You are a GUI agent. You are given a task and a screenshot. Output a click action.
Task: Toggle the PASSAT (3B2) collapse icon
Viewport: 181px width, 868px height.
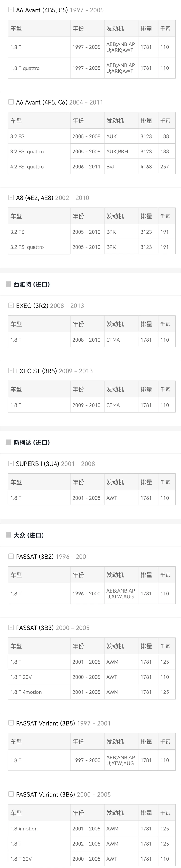(11, 556)
